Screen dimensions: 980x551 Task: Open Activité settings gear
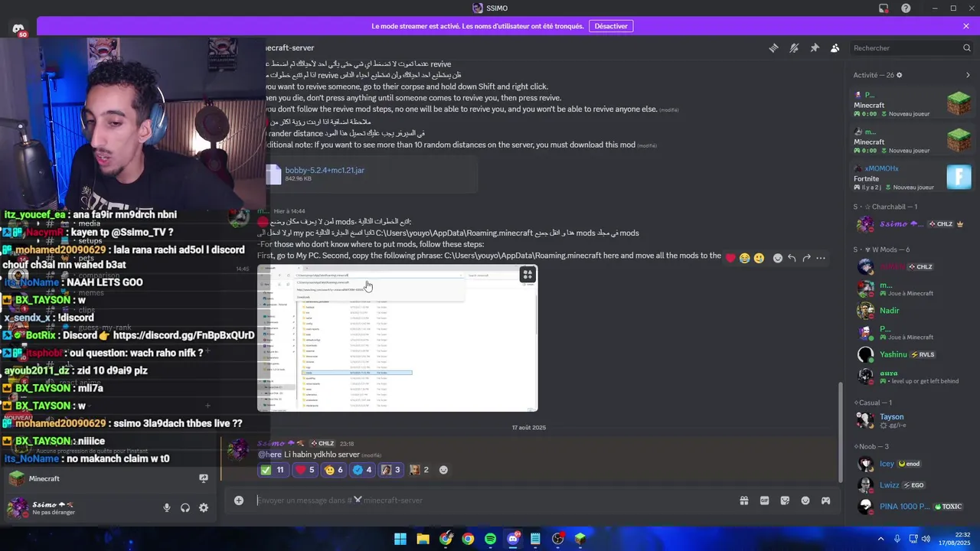tap(900, 75)
